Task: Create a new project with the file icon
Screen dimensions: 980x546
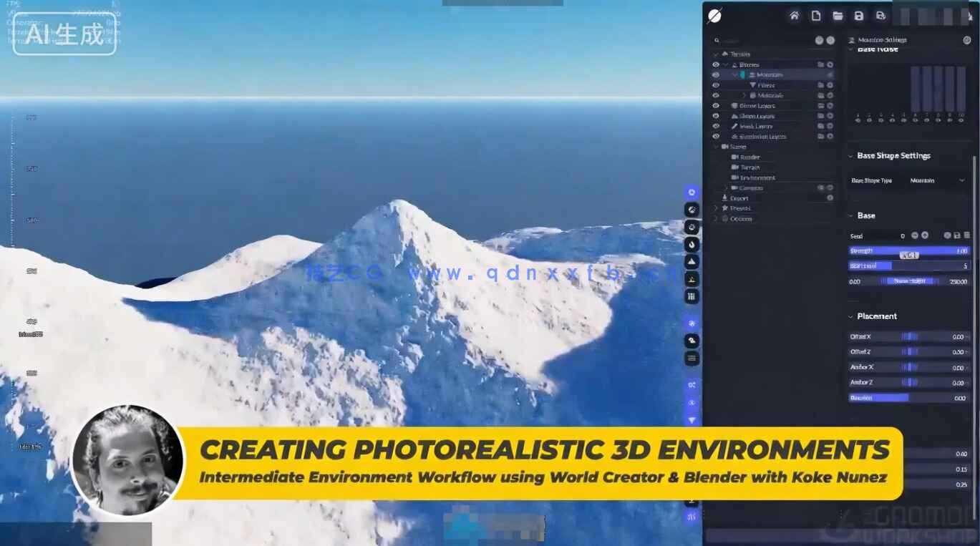Action: pos(816,16)
